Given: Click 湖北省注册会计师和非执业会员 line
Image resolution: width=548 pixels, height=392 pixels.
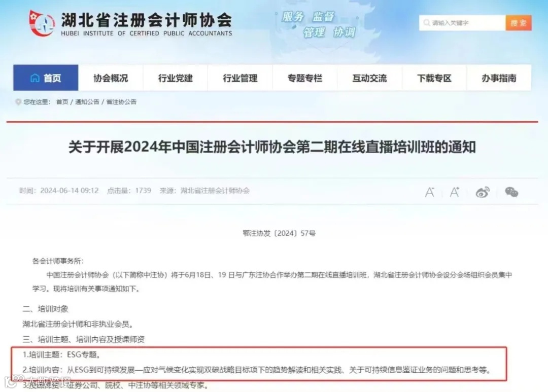Looking at the screenshot, I should click(x=78, y=324).
